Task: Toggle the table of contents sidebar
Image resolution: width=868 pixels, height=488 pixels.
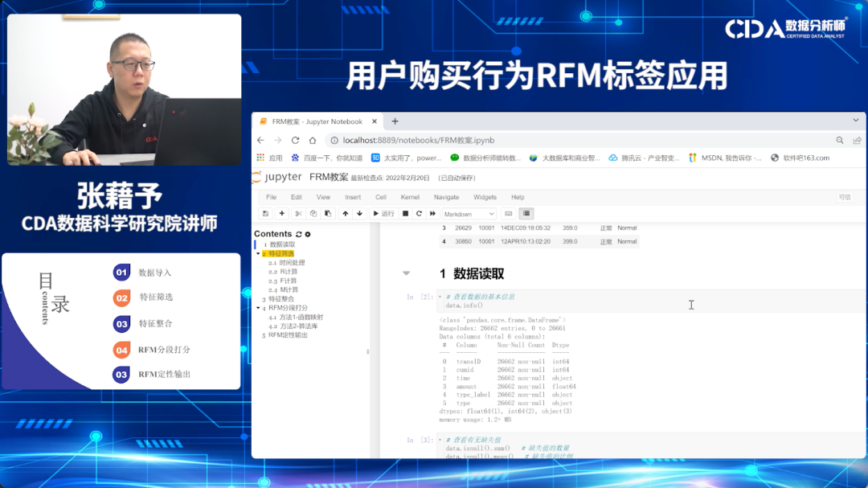Action: pyautogui.click(x=526, y=214)
